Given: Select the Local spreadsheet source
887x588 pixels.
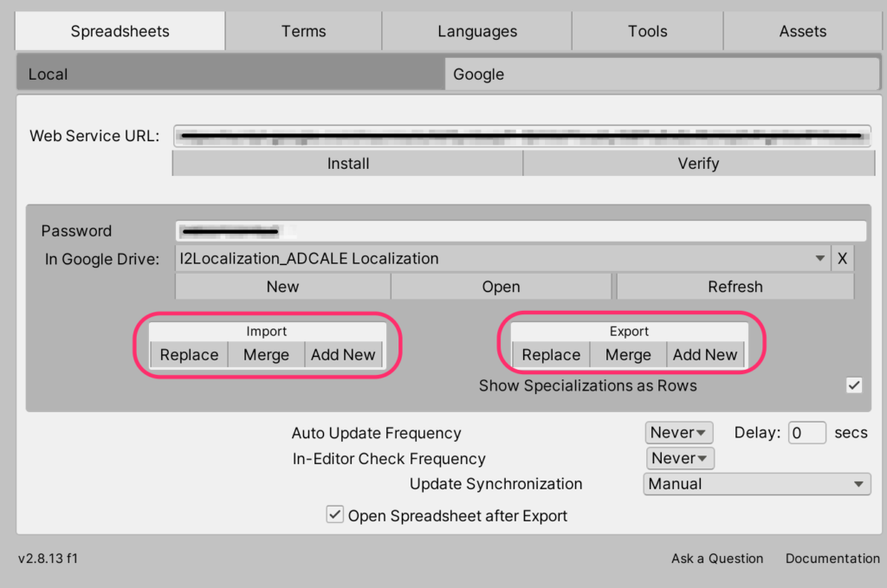Looking at the screenshot, I should coord(230,74).
